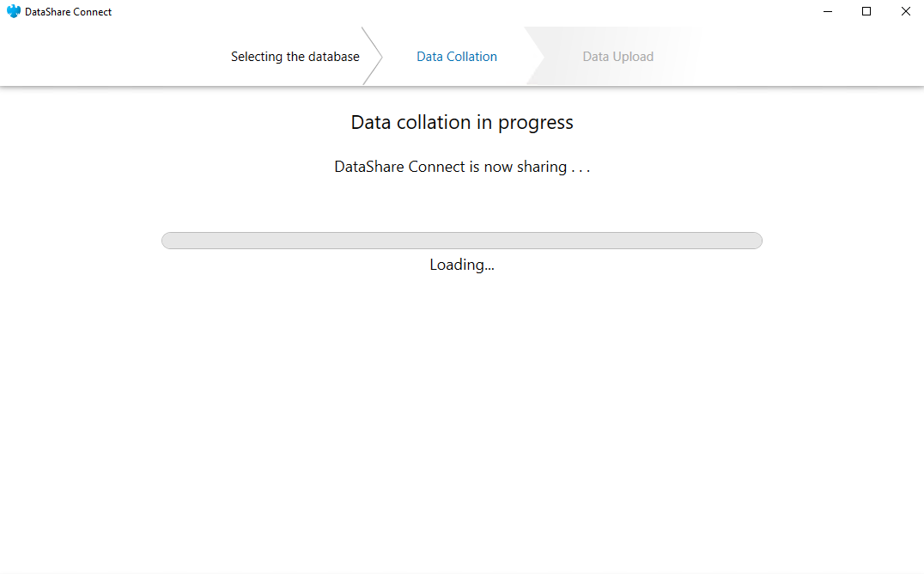924x574 pixels.
Task: Click the Data collation in progress heading
Action: point(461,122)
